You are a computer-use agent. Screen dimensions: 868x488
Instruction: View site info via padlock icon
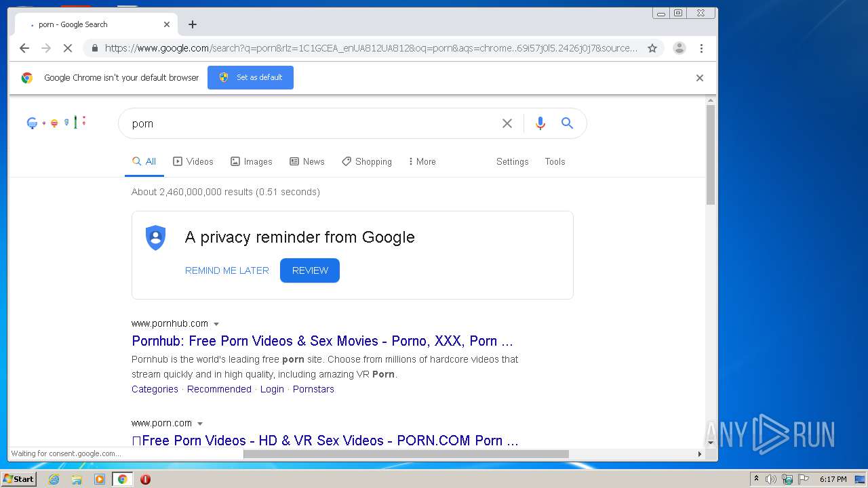[94, 48]
